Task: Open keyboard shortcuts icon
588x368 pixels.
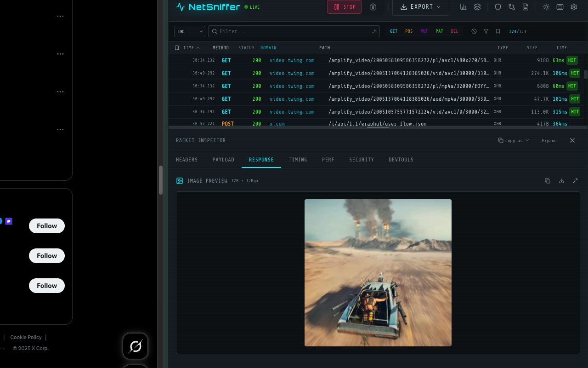Action: pyautogui.click(x=560, y=7)
